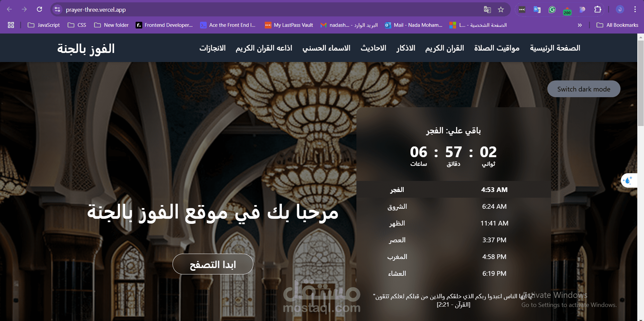Image resolution: width=644 pixels, height=321 pixels.
Task: Open My LastPass Vault bookmark
Action: (x=289, y=25)
